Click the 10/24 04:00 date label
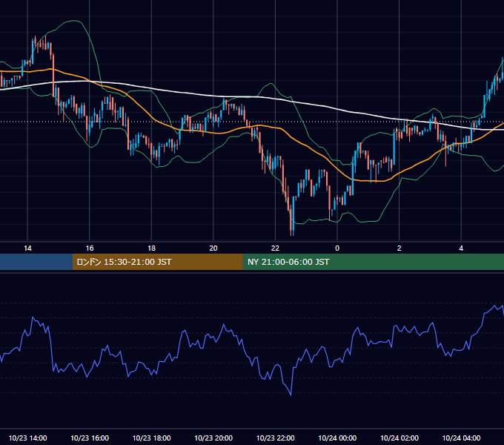 461,438
